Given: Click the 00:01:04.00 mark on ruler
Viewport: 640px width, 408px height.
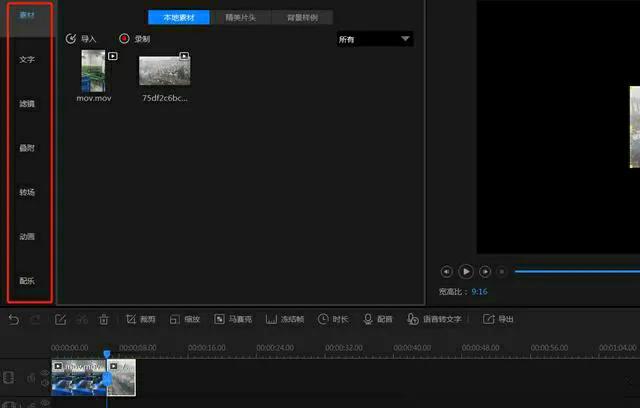Looking at the screenshot, I should [x=618, y=348].
